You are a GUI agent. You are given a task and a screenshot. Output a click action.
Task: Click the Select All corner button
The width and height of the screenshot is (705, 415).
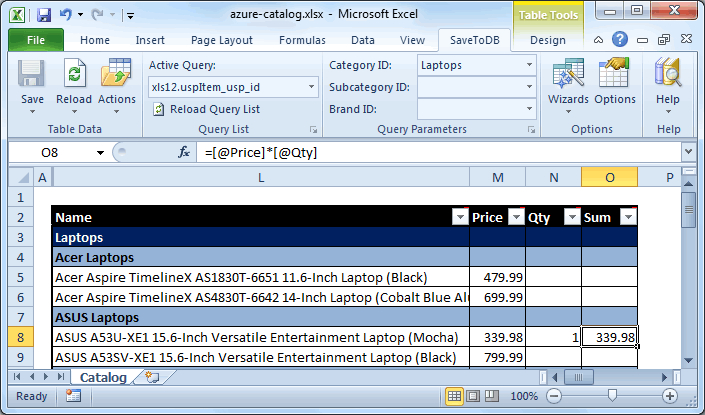point(21,178)
